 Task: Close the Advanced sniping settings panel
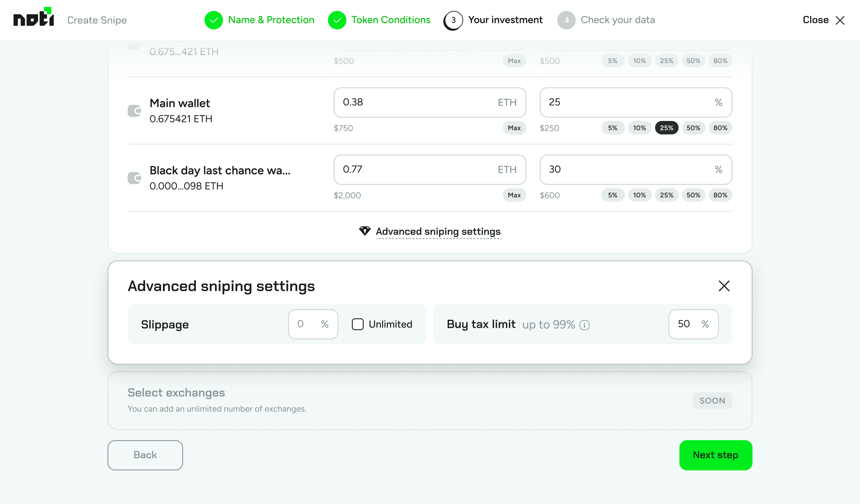[724, 286]
